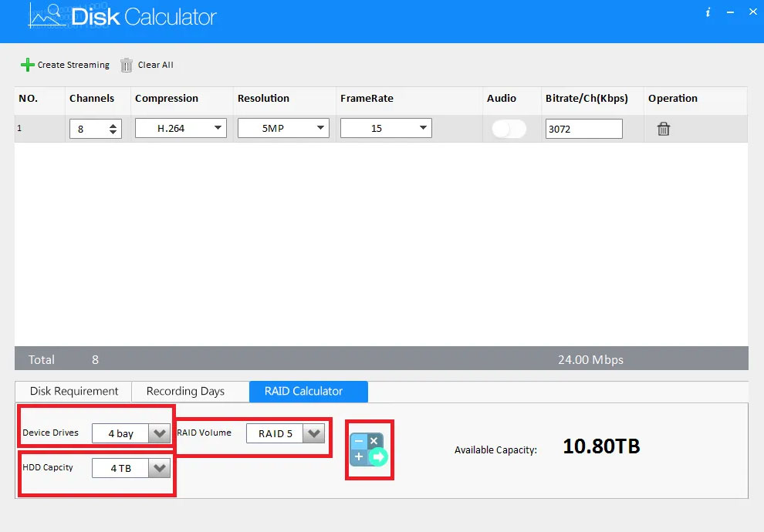Click the green plus Create Streaming icon
This screenshot has height=532, width=764.
[x=27, y=65]
